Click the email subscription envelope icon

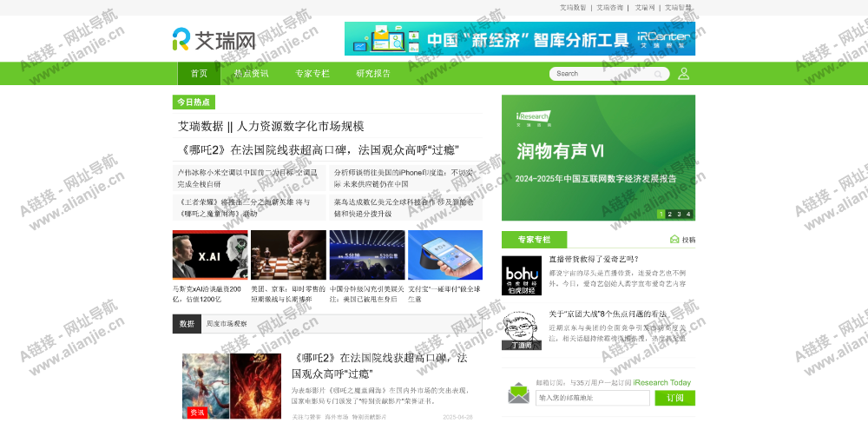tap(519, 393)
